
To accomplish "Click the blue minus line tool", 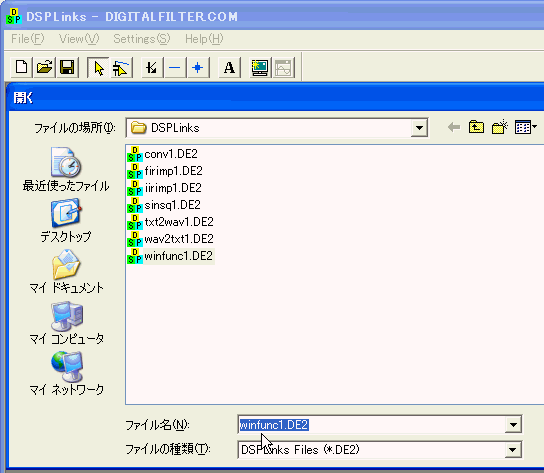I will tap(175, 67).
